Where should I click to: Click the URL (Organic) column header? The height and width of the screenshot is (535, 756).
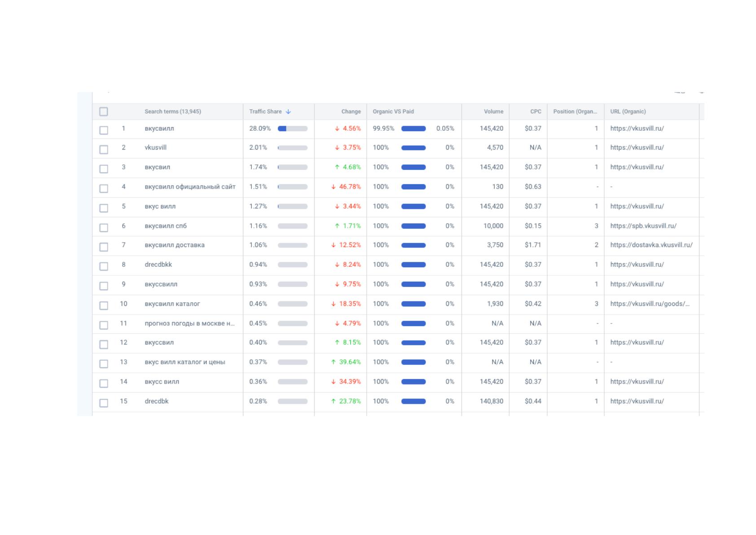pos(628,112)
